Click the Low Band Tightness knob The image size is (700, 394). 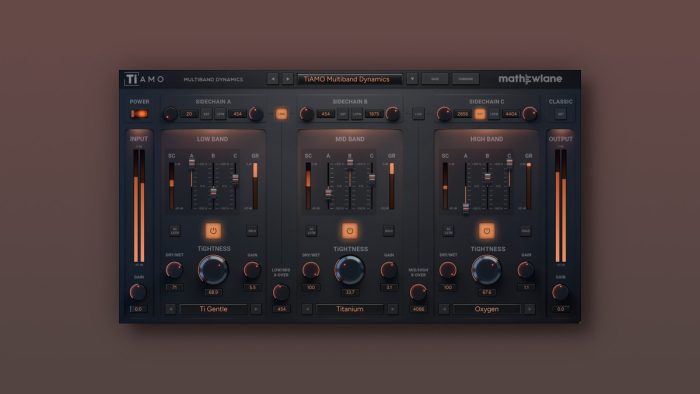(213, 270)
